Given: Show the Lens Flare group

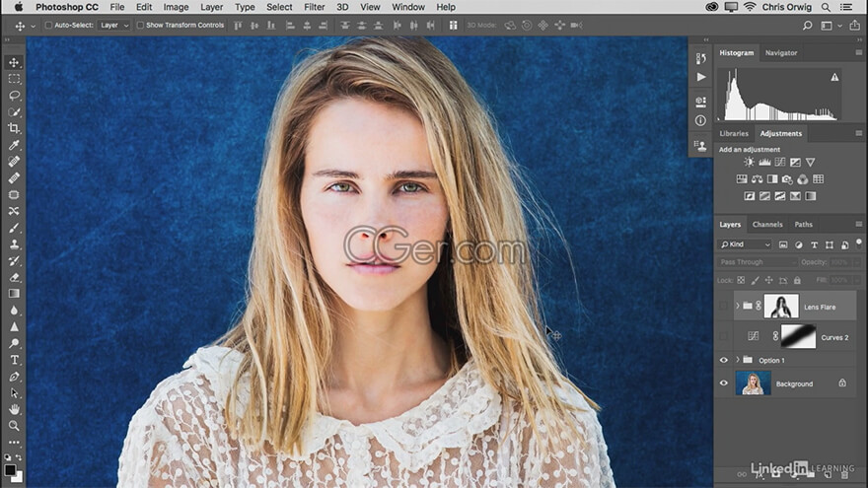Looking at the screenshot, I should 724,306.
